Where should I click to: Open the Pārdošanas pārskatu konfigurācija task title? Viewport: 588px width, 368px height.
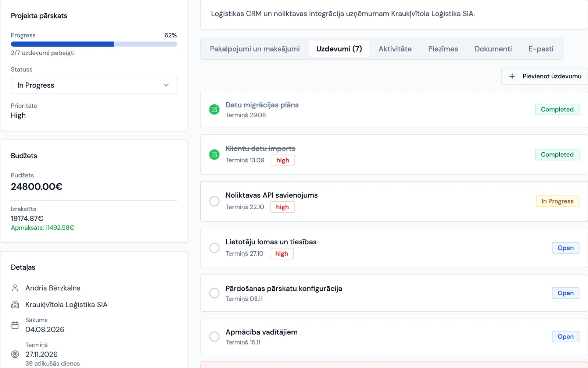pos(284,289)
